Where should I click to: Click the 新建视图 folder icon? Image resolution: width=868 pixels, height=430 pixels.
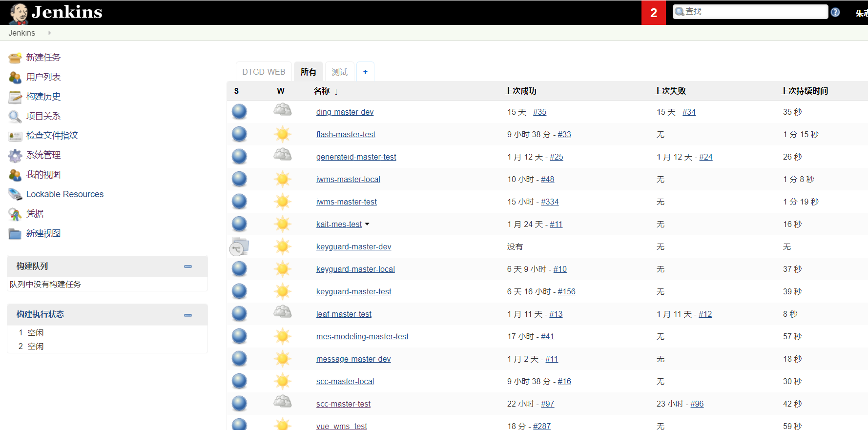pos(15,233)
